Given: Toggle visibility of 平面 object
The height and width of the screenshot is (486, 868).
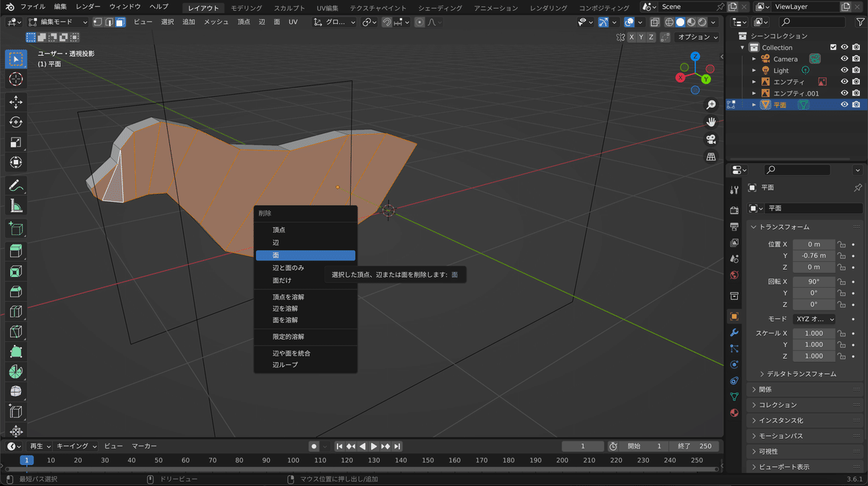Looking at the screenshot, I should pos(844,105).
